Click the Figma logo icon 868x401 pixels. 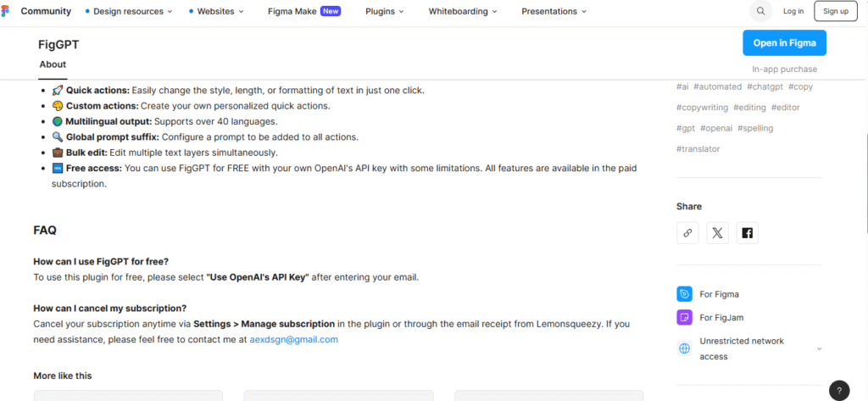point(6,11)
